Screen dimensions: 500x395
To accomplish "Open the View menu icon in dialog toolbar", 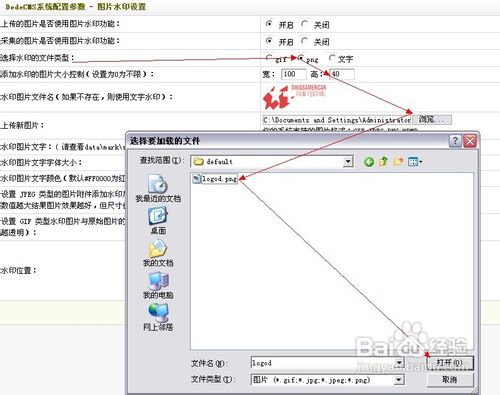I will (415, 162).
